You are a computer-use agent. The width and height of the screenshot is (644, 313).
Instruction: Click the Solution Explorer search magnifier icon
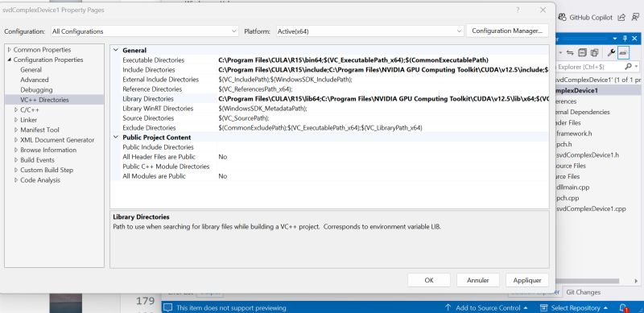click(x=629, y=66)
